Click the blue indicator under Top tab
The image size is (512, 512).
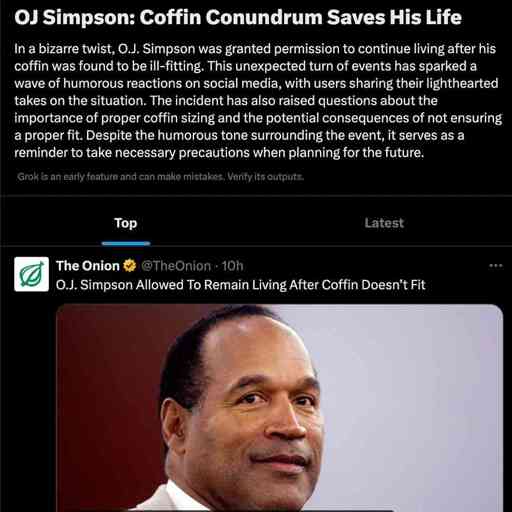point(126,244)
